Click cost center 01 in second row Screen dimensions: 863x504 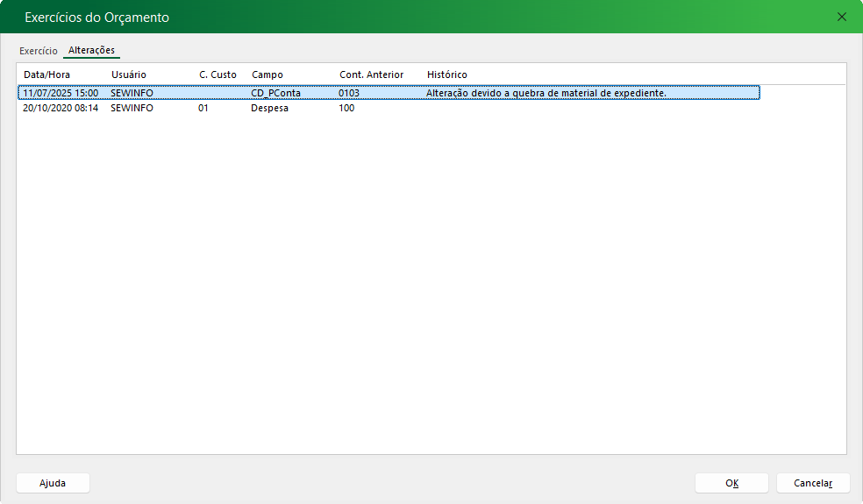[203, 108]
